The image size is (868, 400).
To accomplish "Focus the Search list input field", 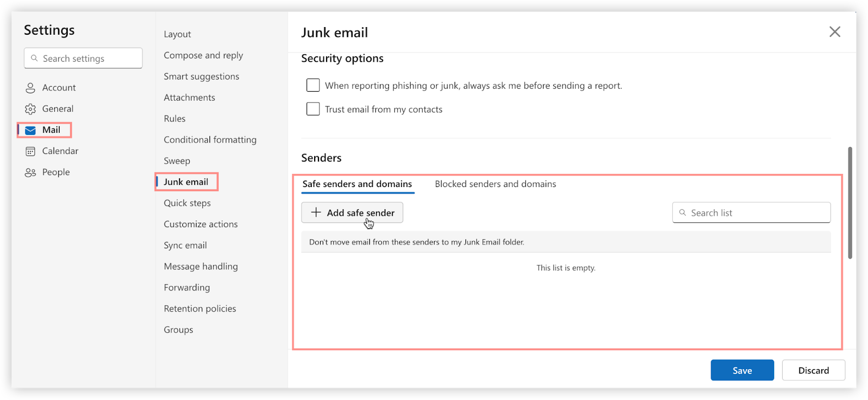I will click(757, 212).
